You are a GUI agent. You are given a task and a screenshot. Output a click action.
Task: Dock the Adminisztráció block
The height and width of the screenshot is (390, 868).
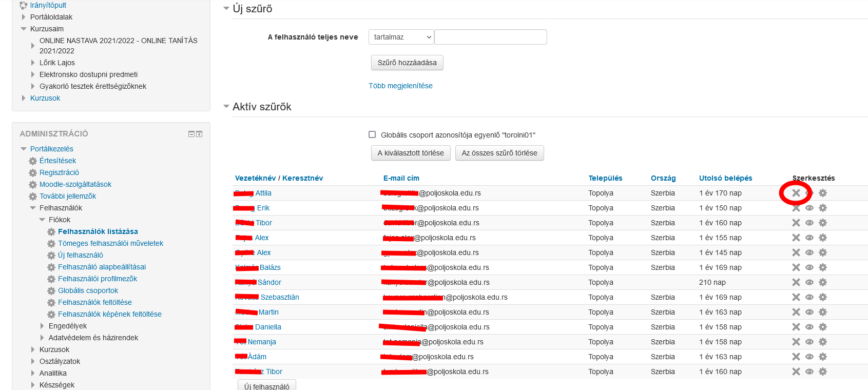(199, 134)
